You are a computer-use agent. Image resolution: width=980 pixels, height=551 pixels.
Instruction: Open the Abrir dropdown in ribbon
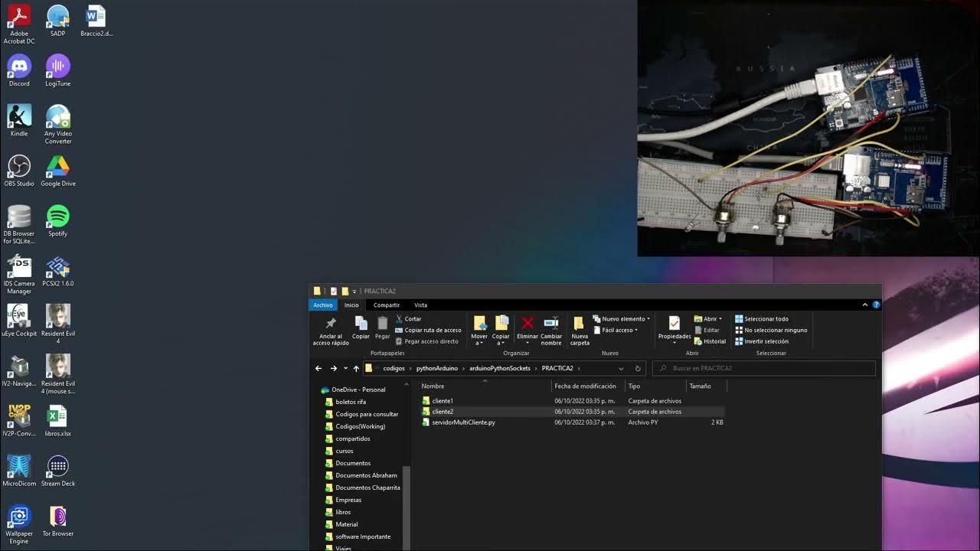pyautogui.click(x=707, y=319)
